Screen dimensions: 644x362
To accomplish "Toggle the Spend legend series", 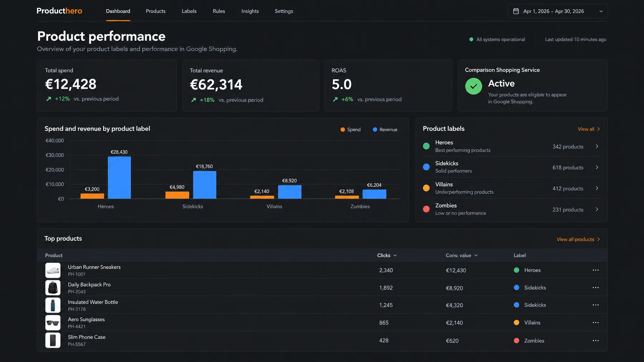I will [x=350, y=129].
